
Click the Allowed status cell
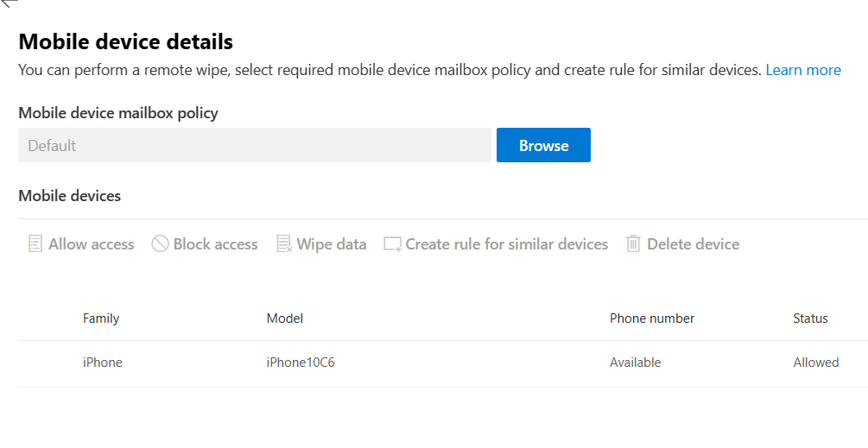[816, 363]
